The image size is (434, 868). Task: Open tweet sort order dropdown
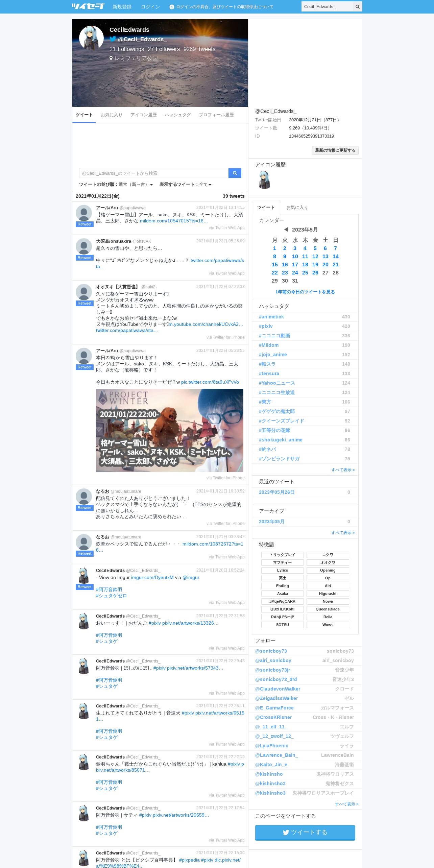coord(136,185)
